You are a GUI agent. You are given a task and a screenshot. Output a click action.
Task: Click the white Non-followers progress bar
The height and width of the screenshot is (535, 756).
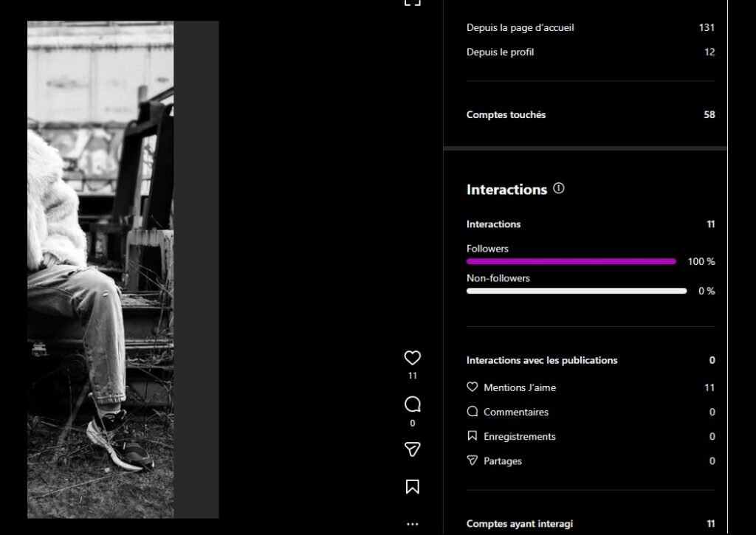click(x=577, y=291)
